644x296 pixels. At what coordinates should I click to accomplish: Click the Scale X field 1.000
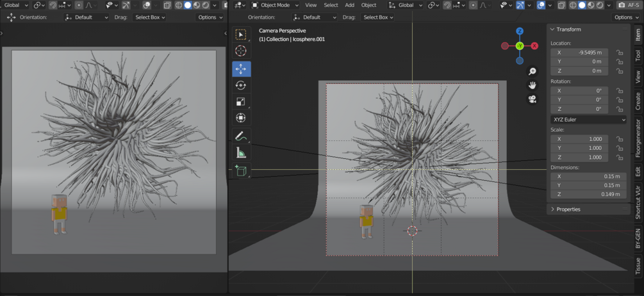click(579, 139)
